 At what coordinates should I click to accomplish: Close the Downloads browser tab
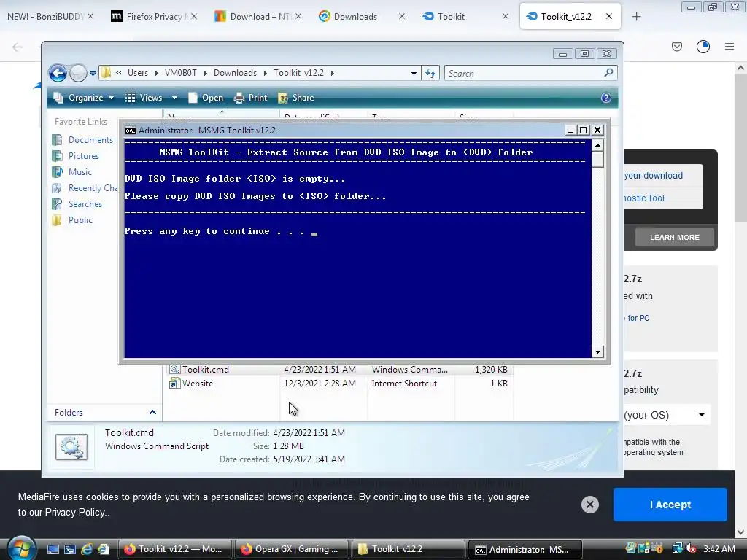402,16
